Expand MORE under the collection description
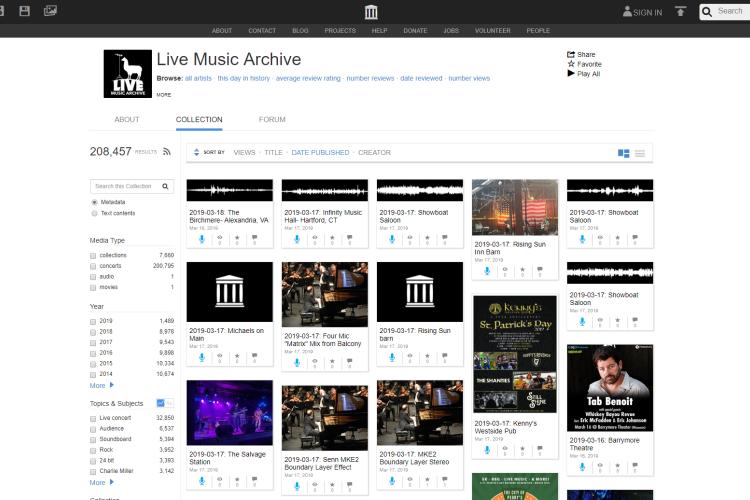Viewport: 750px width, 500px height. pos(164,95)
